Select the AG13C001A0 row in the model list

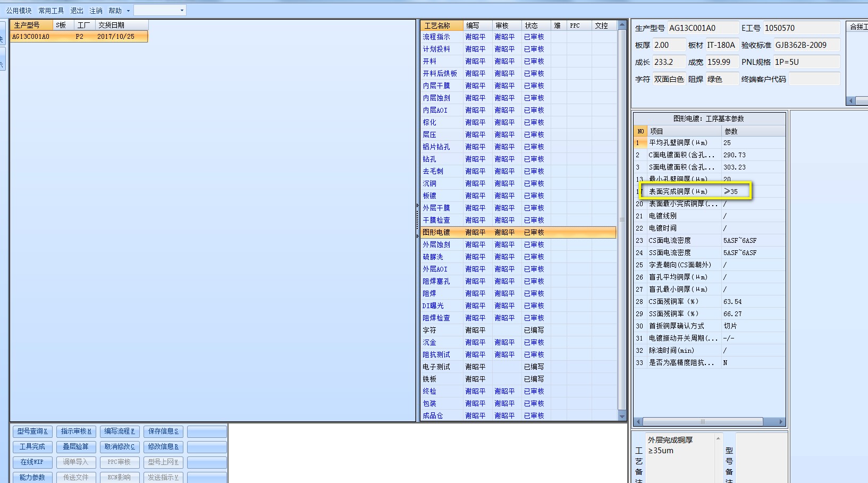coord(79,37)
